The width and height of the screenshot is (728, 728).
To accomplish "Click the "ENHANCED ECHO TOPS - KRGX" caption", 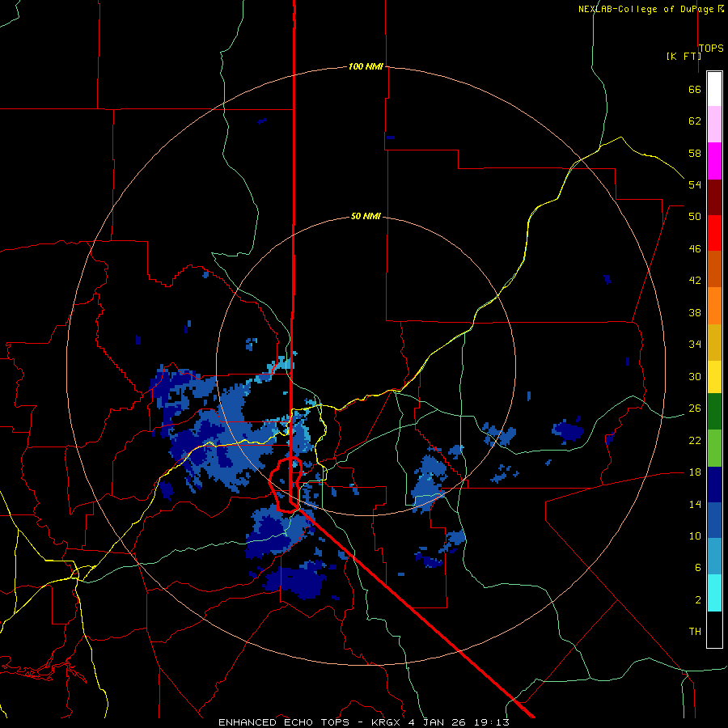I will point(309,722).
